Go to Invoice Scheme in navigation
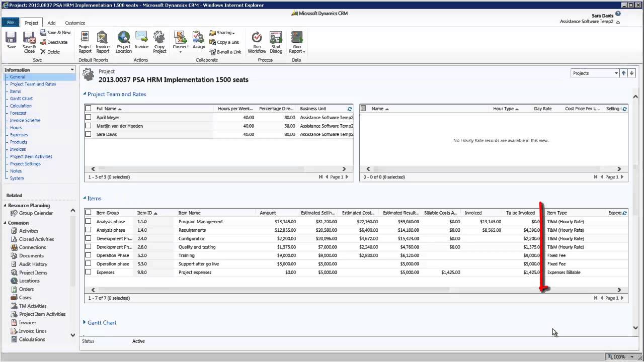The image size is (644, 362). (25, 120)
